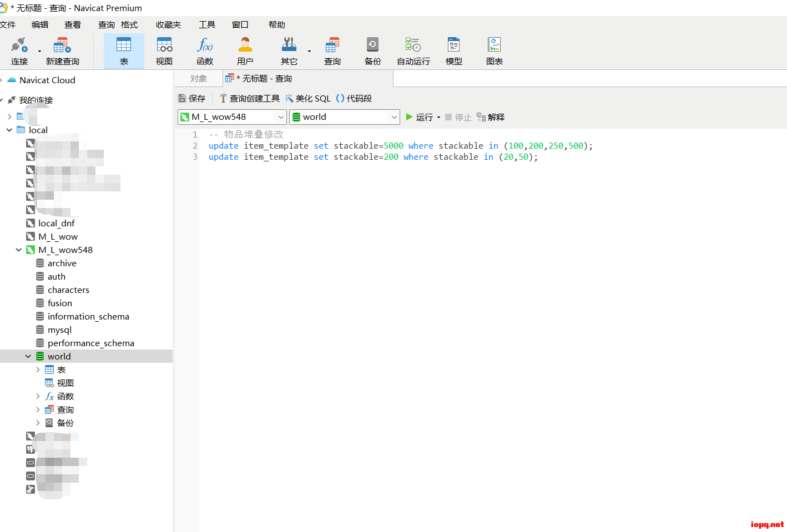
Task: Open the M_L_wow548 connection dropdown
Action: [281, 117]
